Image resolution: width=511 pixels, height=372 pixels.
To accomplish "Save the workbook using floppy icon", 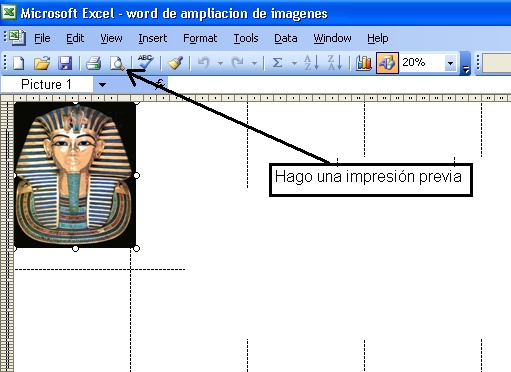I will tap(65, 63).
